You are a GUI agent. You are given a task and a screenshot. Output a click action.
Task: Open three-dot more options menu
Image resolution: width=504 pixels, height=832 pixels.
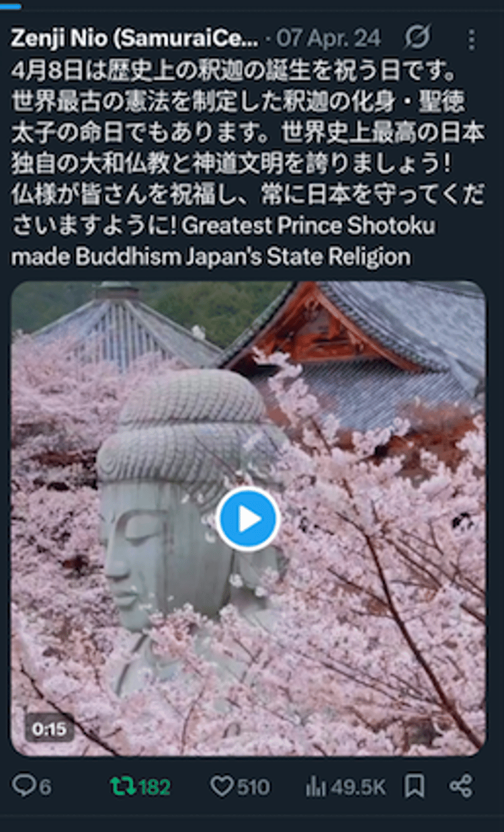coord(471,39)
